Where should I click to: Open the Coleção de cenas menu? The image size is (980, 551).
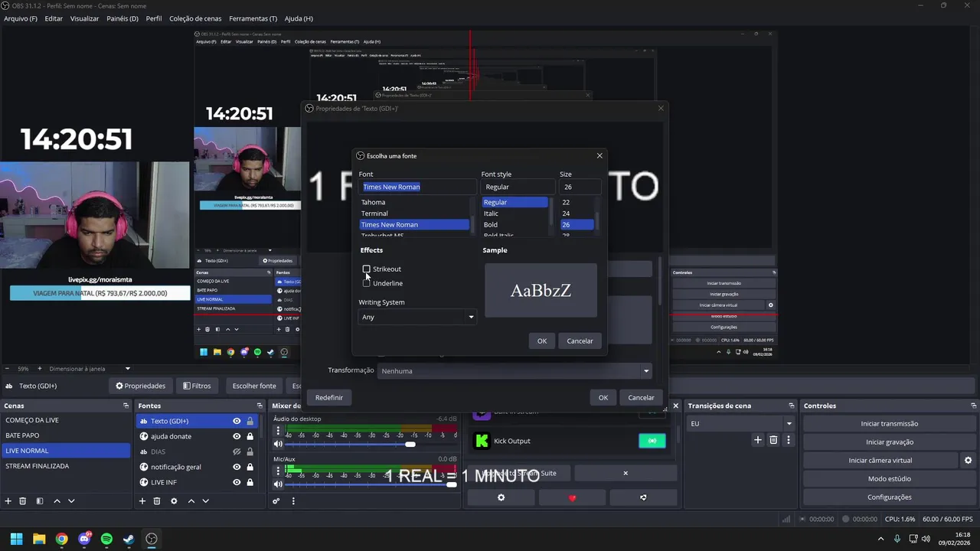[195, 18]
